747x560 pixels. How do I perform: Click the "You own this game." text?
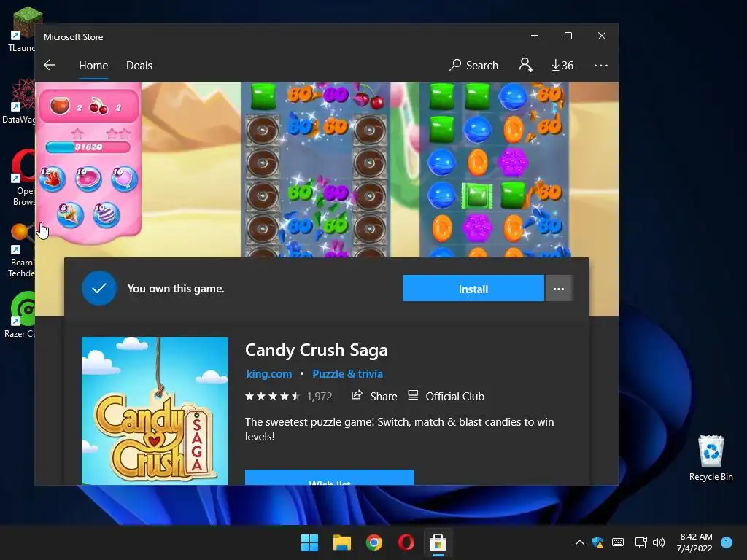pos(176,289)
